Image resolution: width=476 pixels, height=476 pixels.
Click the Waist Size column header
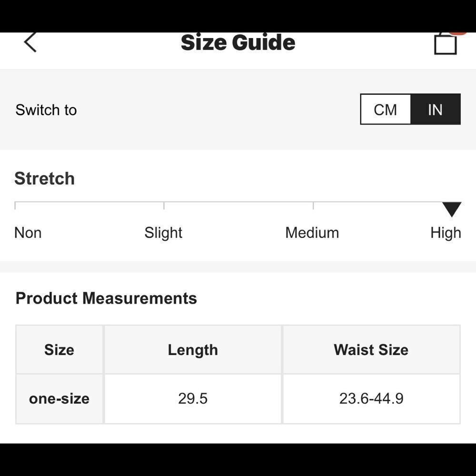click(371, 350)
